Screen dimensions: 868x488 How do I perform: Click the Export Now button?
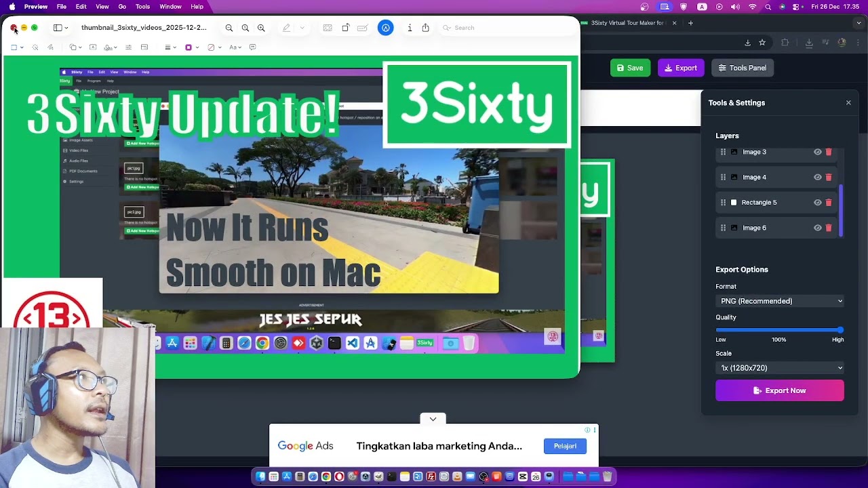(x=780, y=390)
